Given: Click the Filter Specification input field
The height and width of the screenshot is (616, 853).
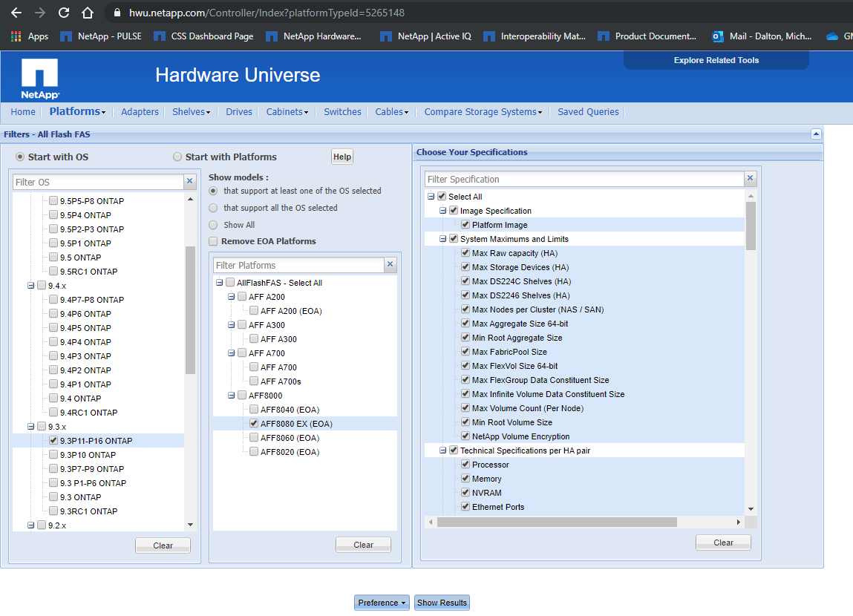Looking at the screenshot, I should click(584, 179).
